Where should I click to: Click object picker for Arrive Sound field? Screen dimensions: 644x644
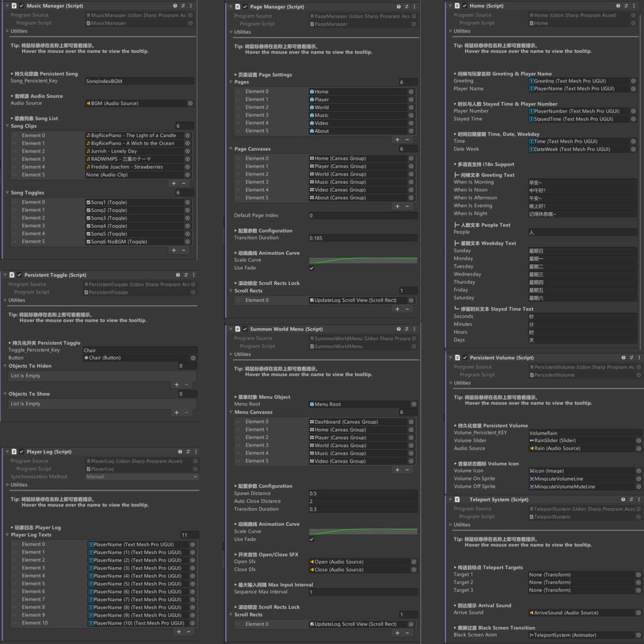(638, 613)
